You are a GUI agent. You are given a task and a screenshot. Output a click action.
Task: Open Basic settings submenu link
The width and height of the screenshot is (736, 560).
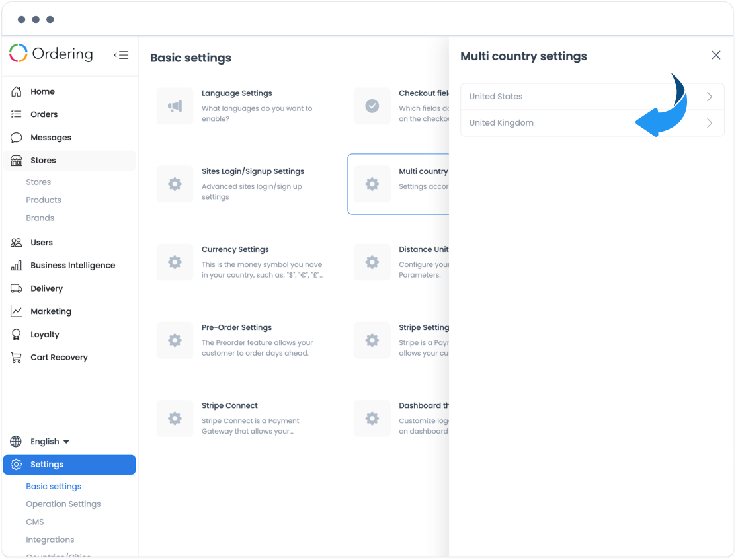[x=54, y=487]
